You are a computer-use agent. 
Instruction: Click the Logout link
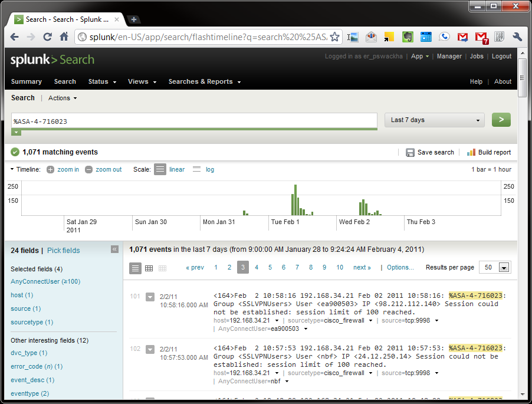click(x=501, y=56)
